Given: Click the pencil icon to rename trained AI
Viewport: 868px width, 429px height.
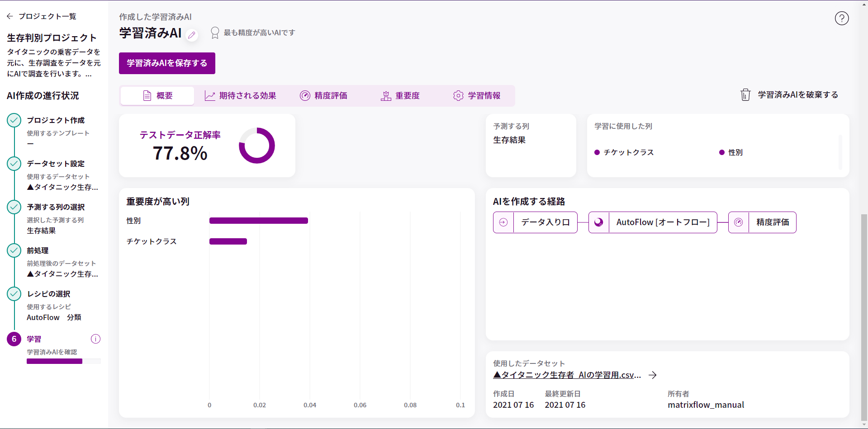Looking at the screenshot, I should (x=192, y=35).
